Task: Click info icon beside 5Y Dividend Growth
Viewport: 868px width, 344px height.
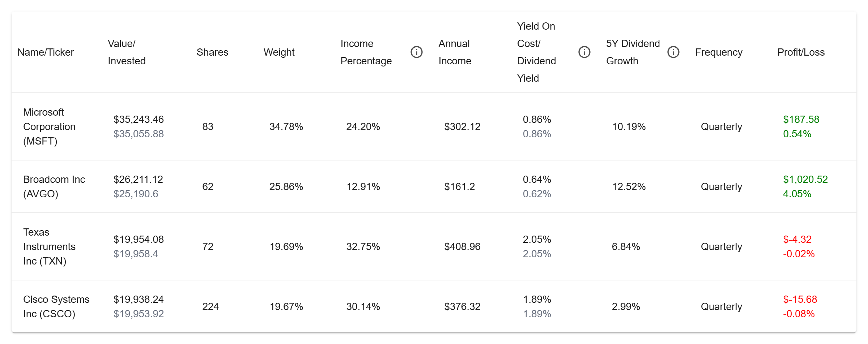Action: [673, 52]
